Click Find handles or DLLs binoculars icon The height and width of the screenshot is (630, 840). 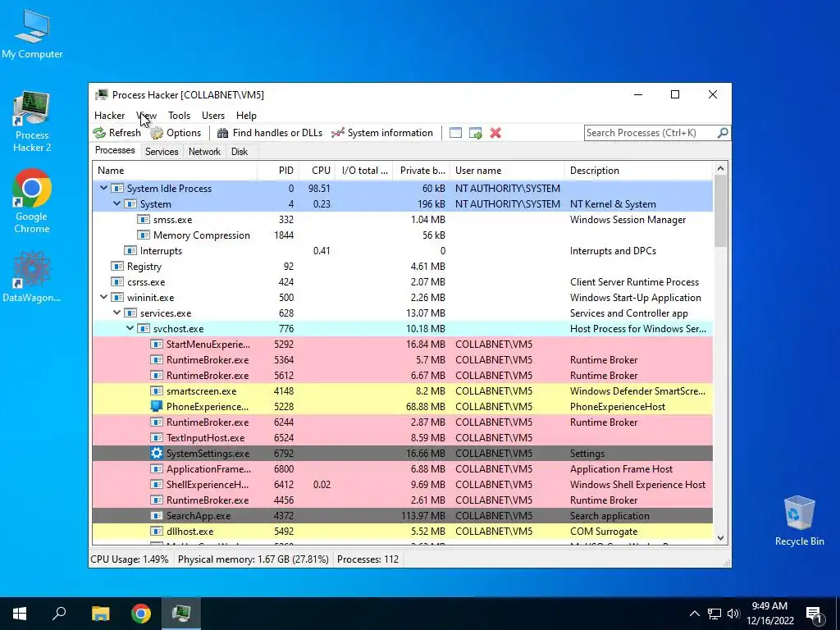tap(223, 133)
